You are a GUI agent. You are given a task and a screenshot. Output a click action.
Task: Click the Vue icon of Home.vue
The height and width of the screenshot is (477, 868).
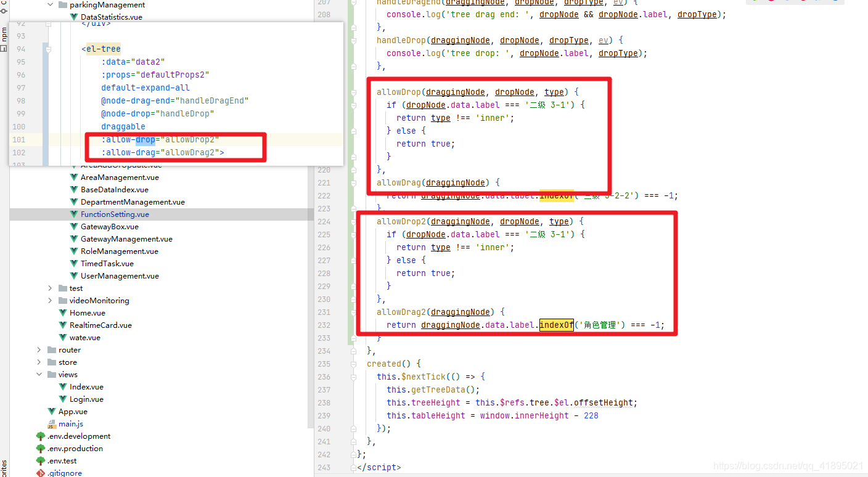pos(63,313)
